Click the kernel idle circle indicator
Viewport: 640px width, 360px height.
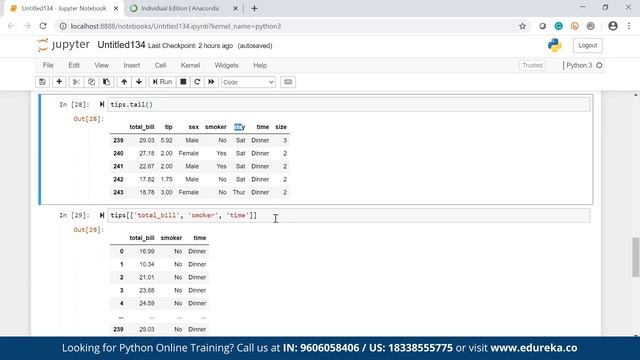click(x=599, y=65)
